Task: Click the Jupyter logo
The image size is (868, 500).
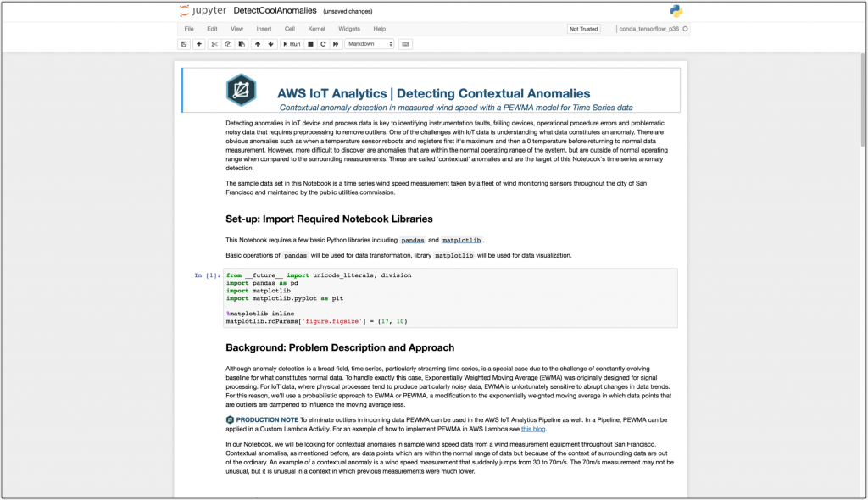Action: [203, 10]
